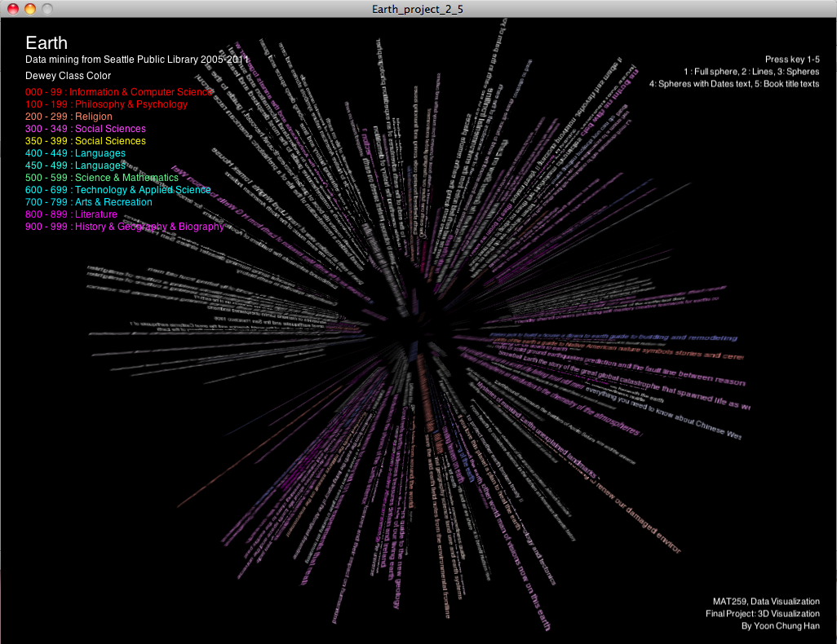Image resolution: width=837 pixels, height=644 pixels.
Task: Select the 100 - 199 Philosophy & Psychology entry
Action: pos(106,104)
